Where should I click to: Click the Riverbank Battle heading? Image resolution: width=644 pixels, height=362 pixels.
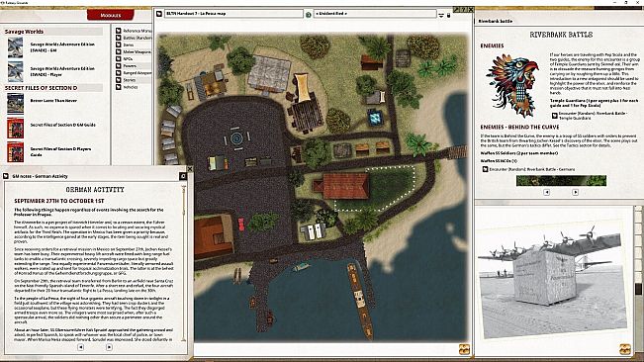tap(561, 35)
